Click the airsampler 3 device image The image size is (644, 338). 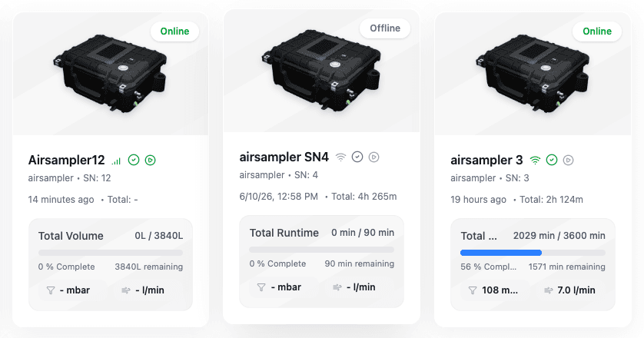[533, 74]
